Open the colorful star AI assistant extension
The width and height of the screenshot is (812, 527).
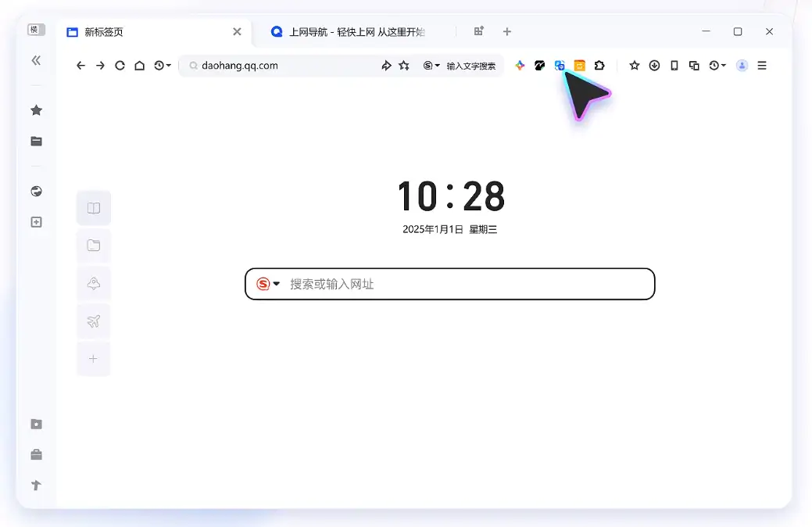pos(520,66)
